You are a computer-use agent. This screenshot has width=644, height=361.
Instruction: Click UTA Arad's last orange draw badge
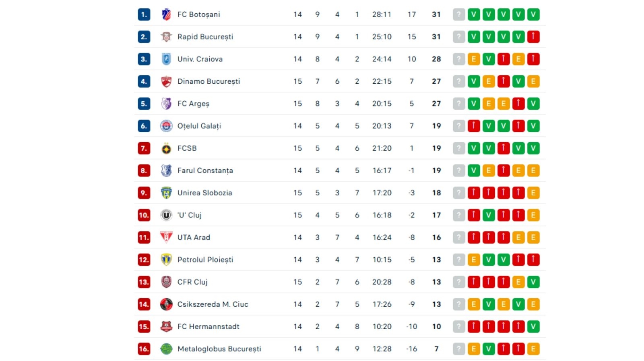click(533, 237)
